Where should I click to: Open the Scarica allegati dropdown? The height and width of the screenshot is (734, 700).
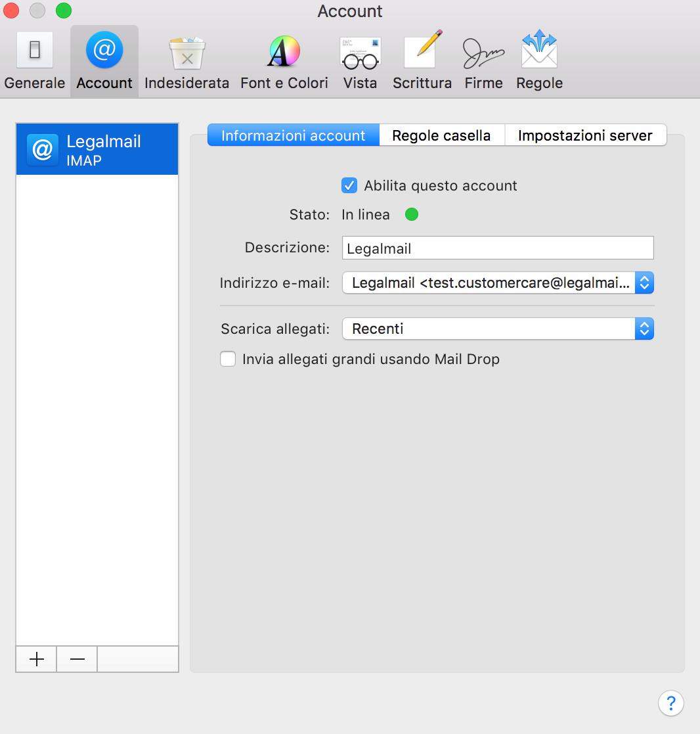click(498, 329)
